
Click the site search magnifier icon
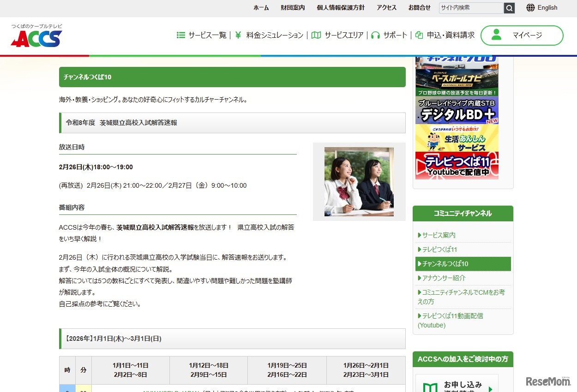509,7
